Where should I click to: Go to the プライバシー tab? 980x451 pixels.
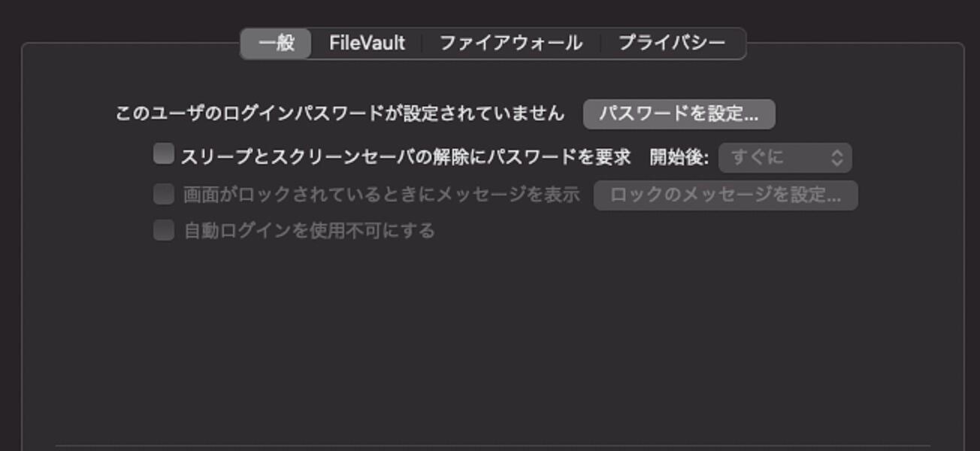coord(673,43)
